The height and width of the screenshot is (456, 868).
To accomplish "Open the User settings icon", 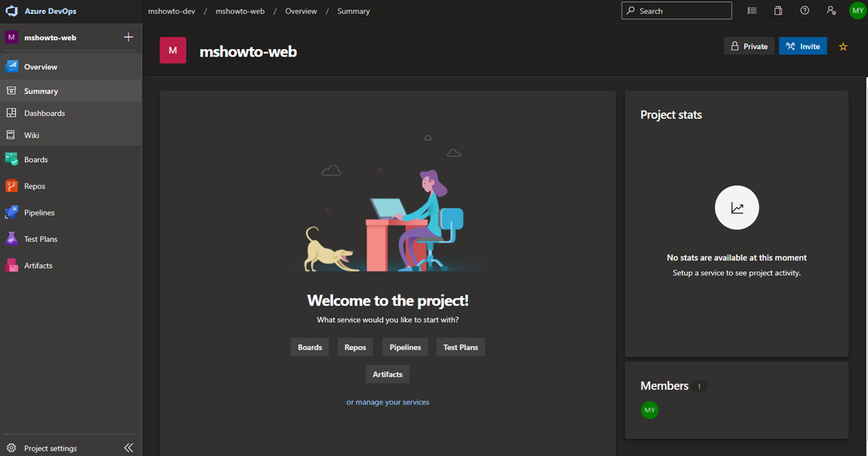I will point(831,11).
